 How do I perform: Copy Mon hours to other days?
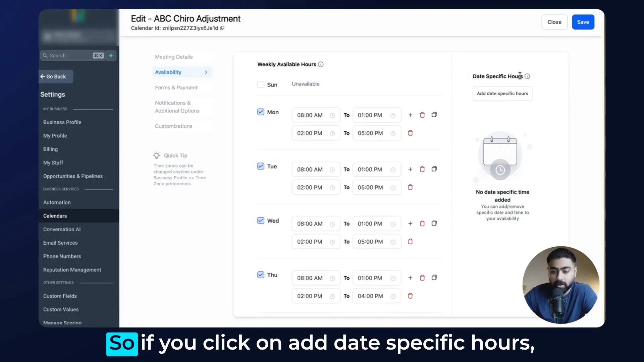click(x=434, y=115)
